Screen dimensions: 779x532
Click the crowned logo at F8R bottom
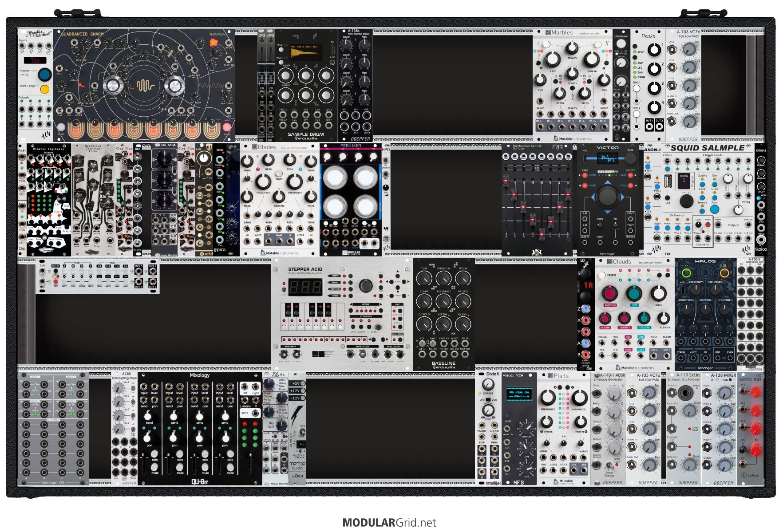pyautogui.click(x=537, y=252)
